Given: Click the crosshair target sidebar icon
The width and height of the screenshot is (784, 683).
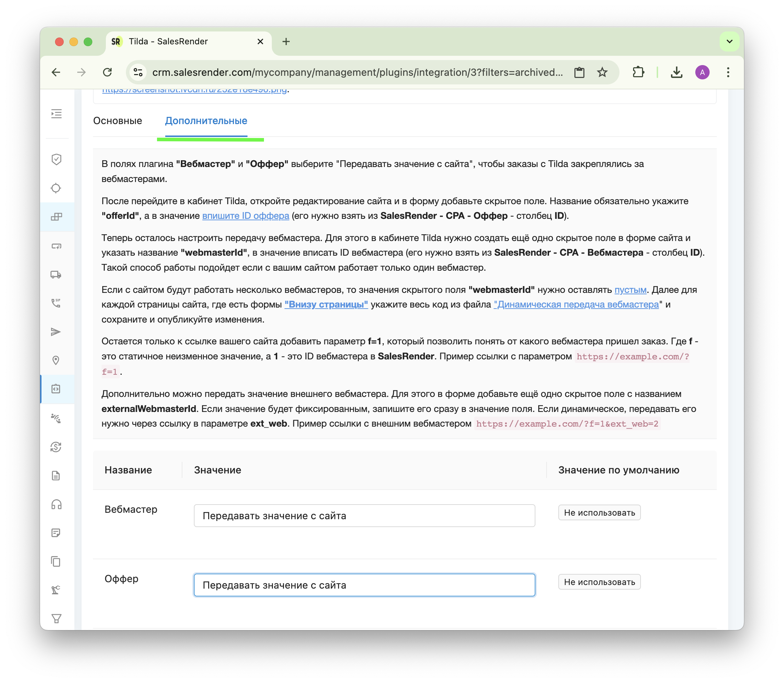Looking at the screenshot, I should (56, 188).
